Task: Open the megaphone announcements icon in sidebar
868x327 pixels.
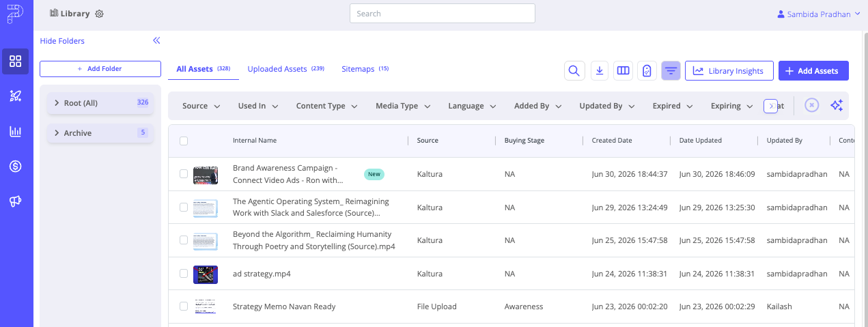Action: pyautogui.click(x=16, y=201)
